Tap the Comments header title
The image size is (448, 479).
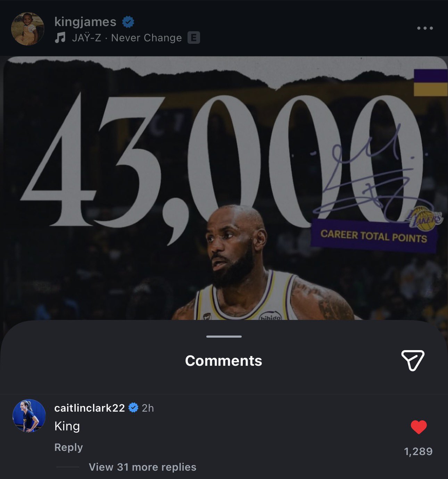224,361
